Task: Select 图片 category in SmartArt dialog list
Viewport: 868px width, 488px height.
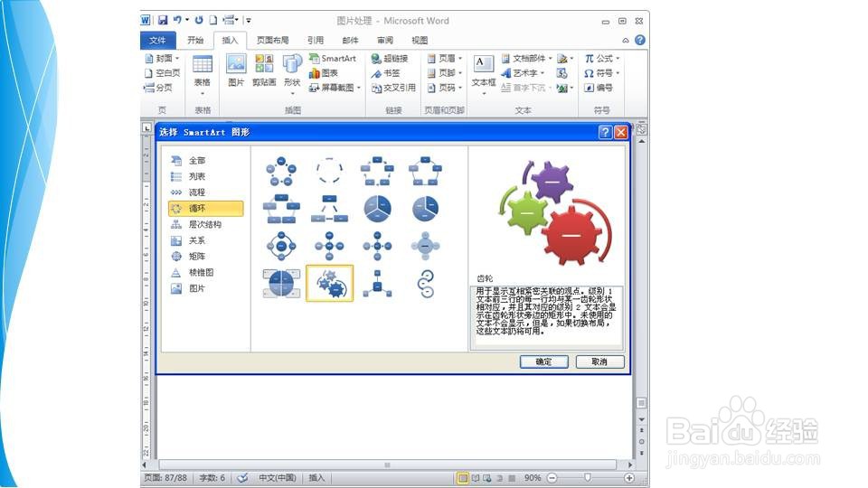Action: click(x=205, y=288)
